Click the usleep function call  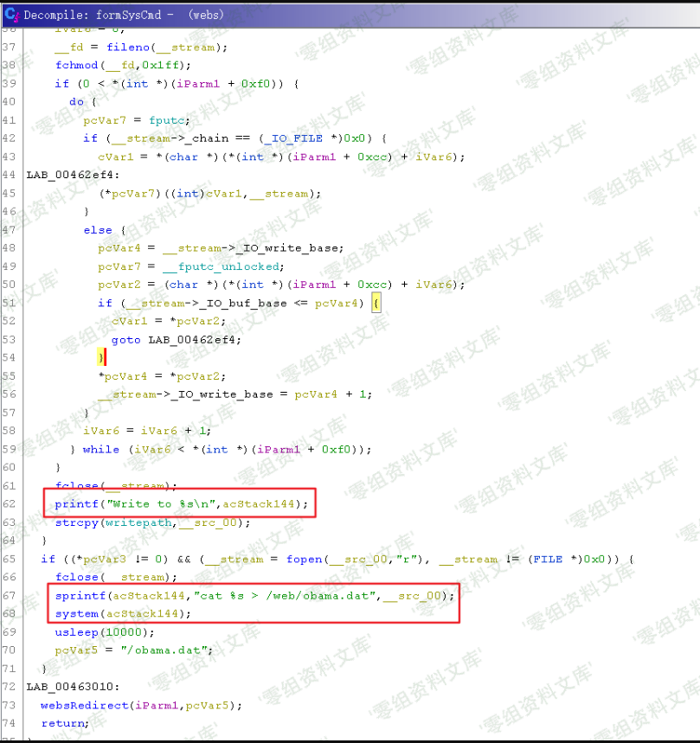coord(75,632)
